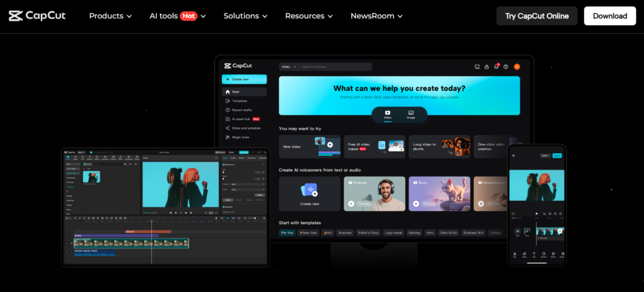Click the play button on the phone editor
Viewport: 644px width, 292px height.
(x=537, y=214)
